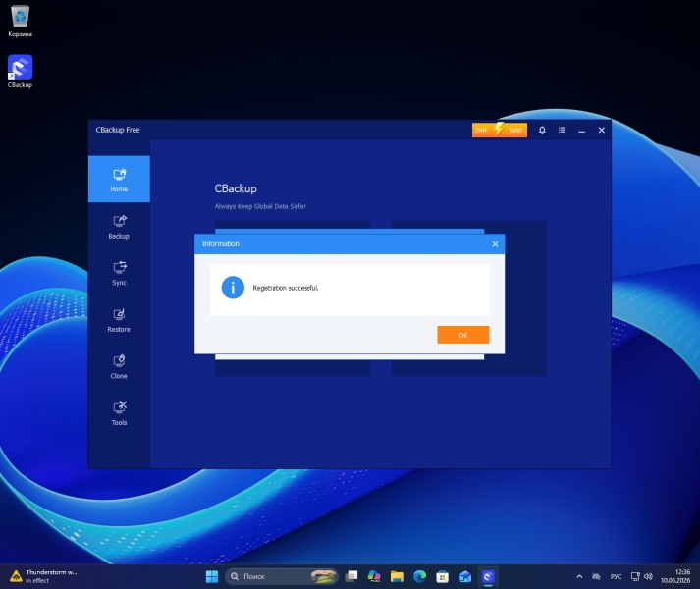Show hidden system tray icons

tap(579, 576)
